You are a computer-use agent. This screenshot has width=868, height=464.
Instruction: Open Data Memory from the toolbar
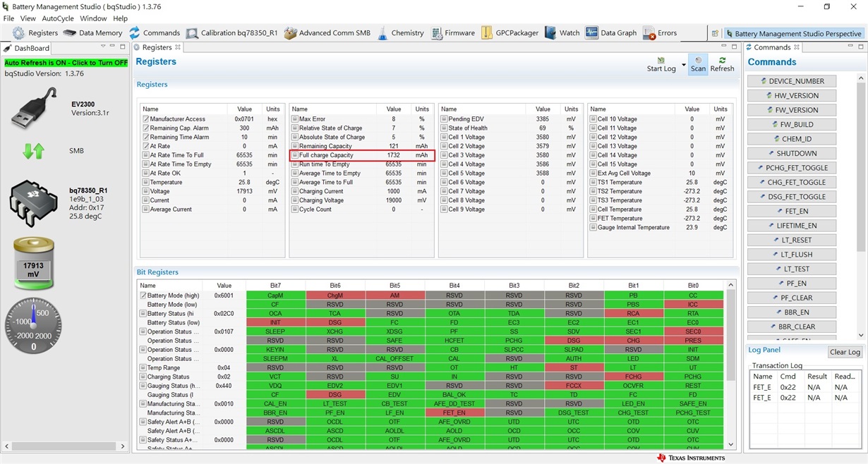pos(92,33)
